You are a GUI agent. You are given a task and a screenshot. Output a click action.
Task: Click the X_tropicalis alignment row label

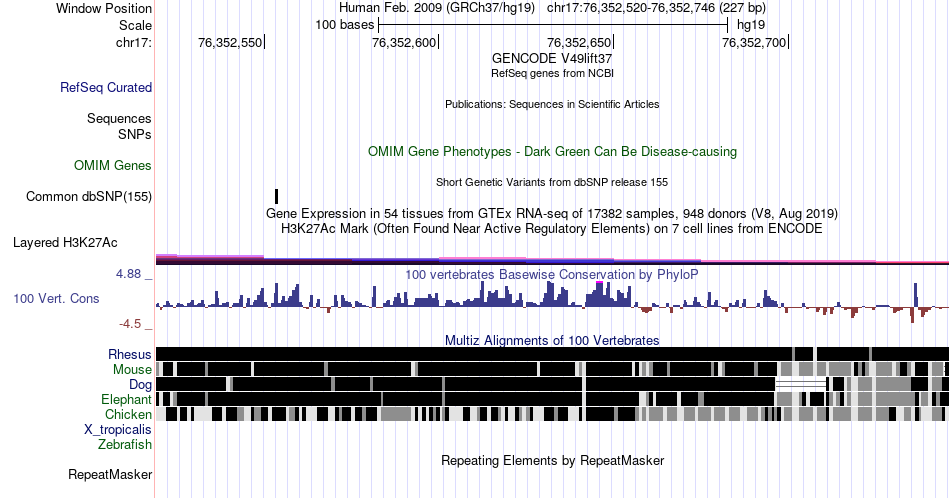[118, 430]
